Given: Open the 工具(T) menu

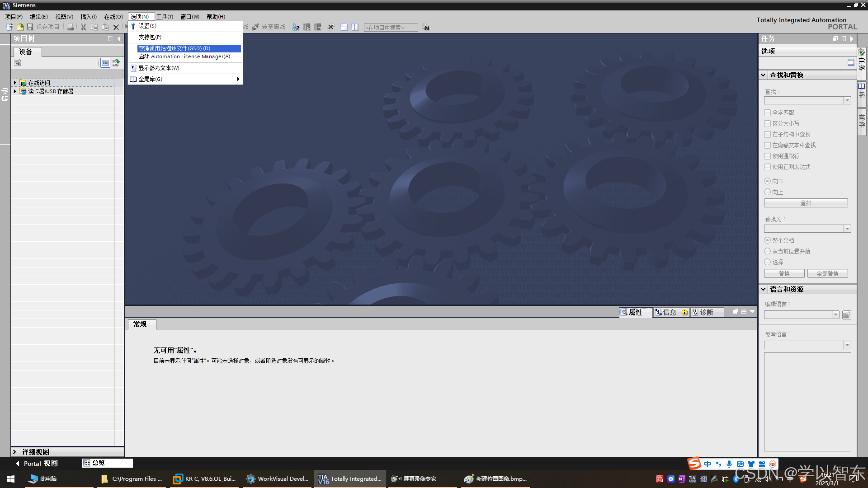Looking at the screenshot, I should point(165,17).
